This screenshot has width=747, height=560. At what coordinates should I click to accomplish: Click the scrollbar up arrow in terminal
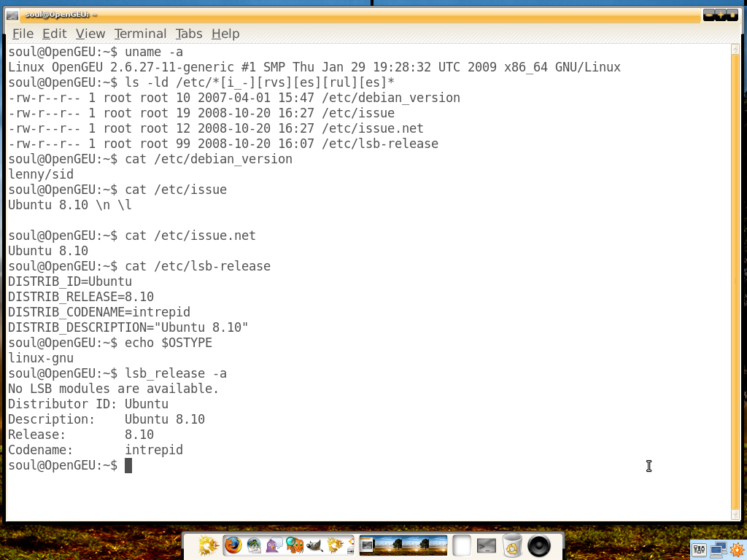735,49
